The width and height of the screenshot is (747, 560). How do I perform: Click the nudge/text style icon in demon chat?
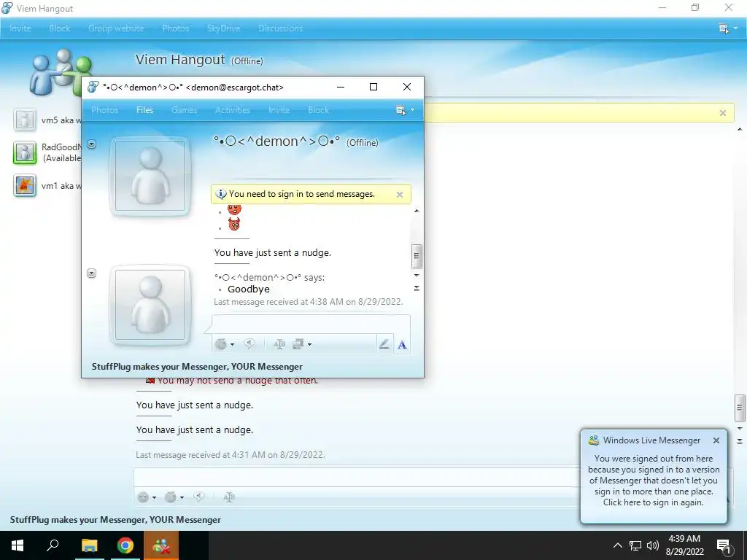point(279,344)
